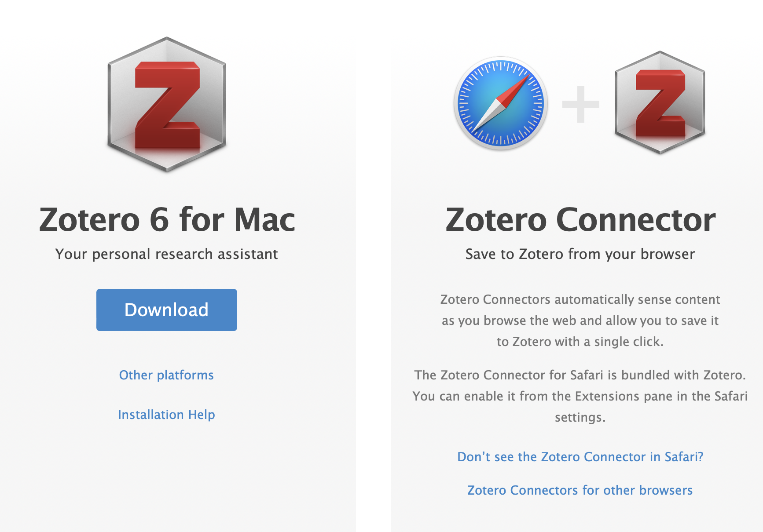Open Zotero Connectors for other browsers link
This screenshot has width=763, height=532.
580,490
